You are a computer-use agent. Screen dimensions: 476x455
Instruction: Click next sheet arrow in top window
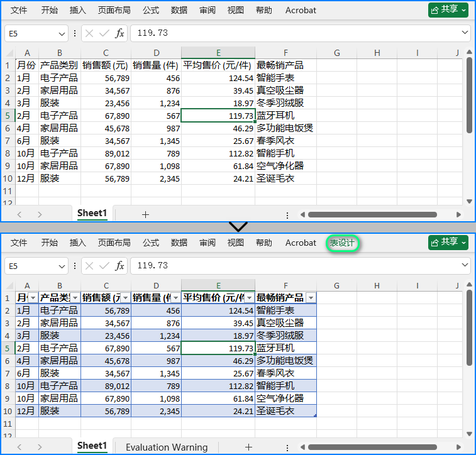40,214
